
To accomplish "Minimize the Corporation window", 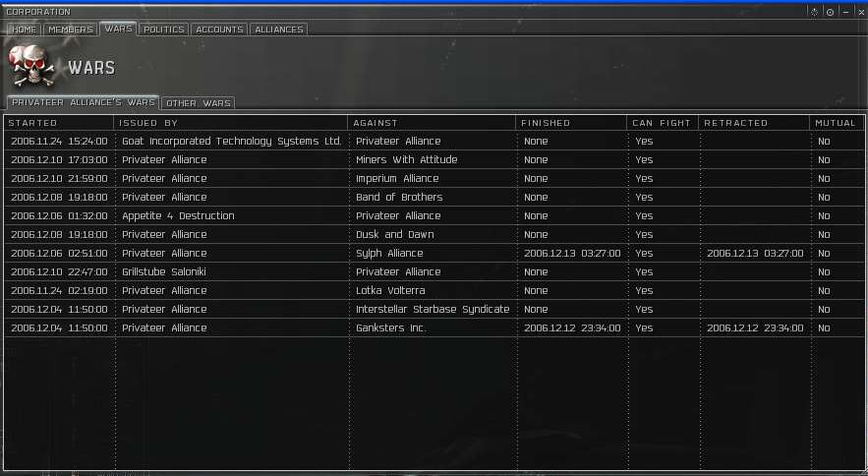I will pyautogui.click(x=846, y=12).
